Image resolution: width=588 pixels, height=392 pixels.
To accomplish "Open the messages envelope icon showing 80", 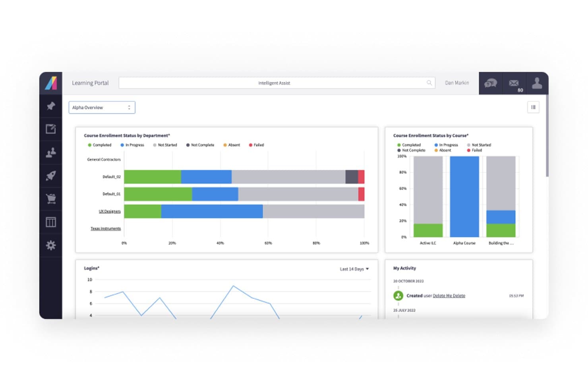I will (x=514, y=83).
